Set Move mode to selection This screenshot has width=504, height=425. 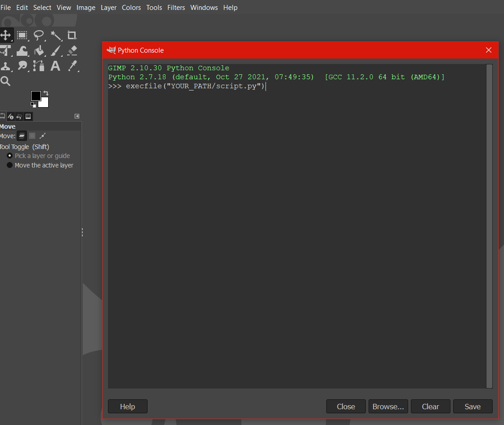pos(32,136)
